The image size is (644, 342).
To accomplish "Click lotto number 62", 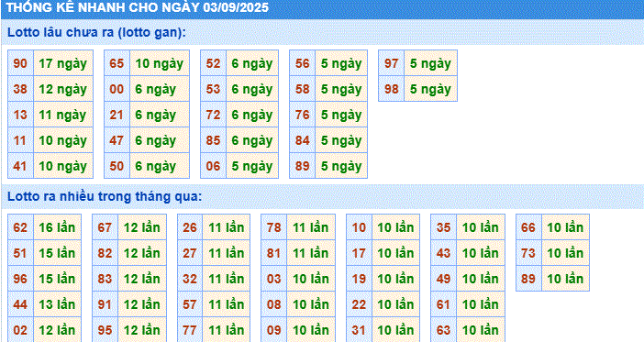I will click(x=20, y=227).
